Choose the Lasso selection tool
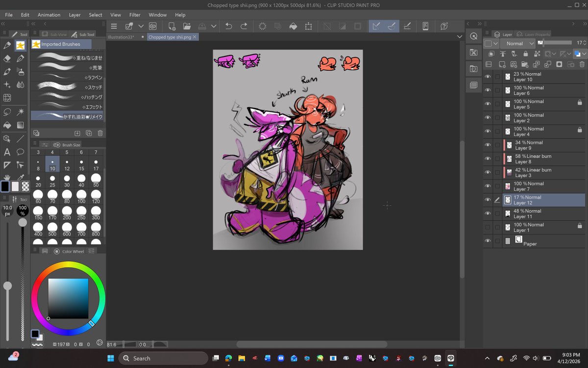This screenshot has width=588, height=368. (x=7, y=112)
